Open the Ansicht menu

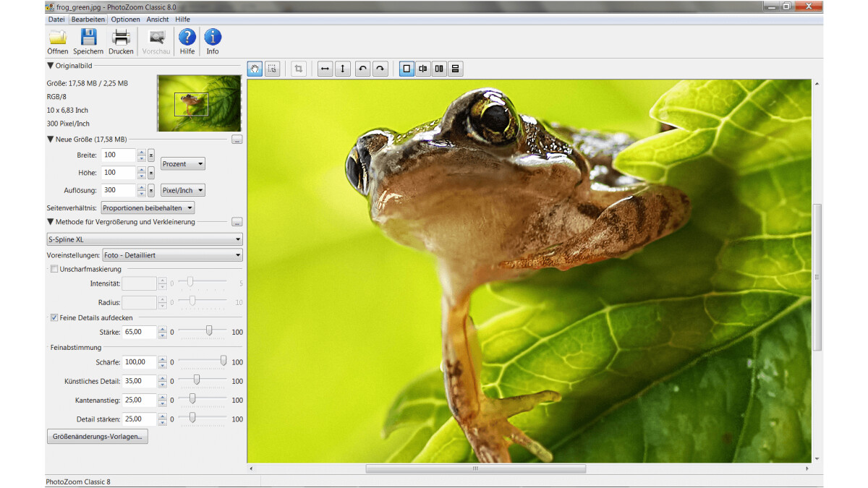click(x=158, y=20)
